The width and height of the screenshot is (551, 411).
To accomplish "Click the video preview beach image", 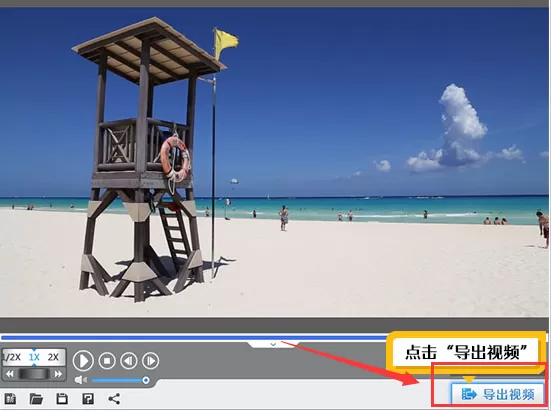I will (274, 162).
